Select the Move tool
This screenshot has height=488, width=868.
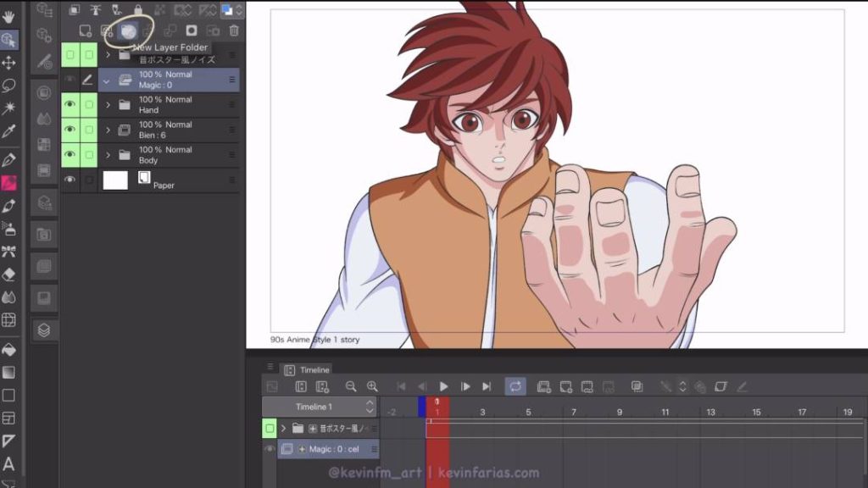(x=10, y=63)
